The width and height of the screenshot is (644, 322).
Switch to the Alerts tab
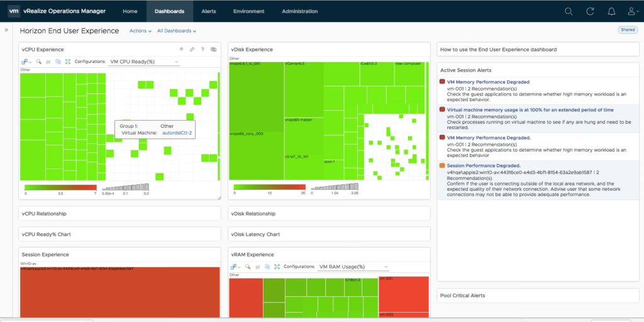[x=208, y=11]
